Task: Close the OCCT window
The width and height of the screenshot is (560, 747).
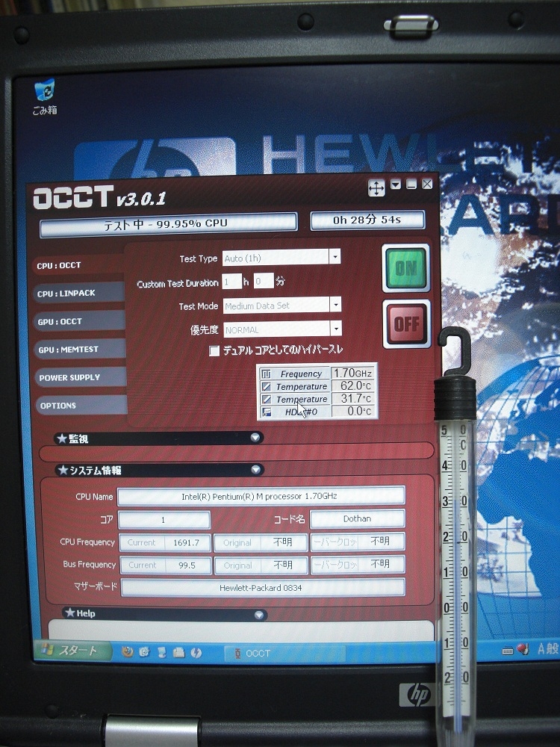Action: click(427, 184)
